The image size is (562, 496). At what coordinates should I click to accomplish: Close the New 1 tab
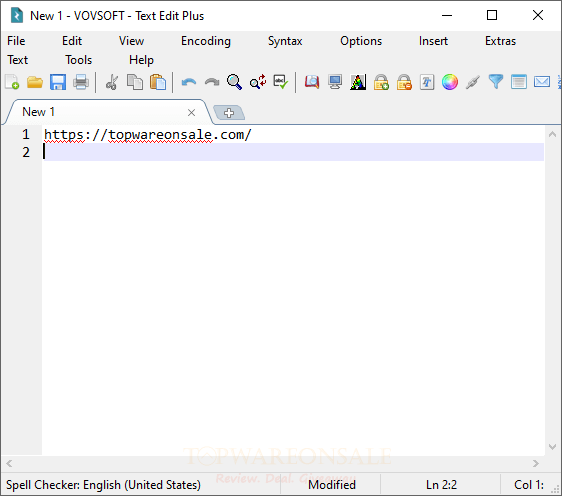(191, 113)
